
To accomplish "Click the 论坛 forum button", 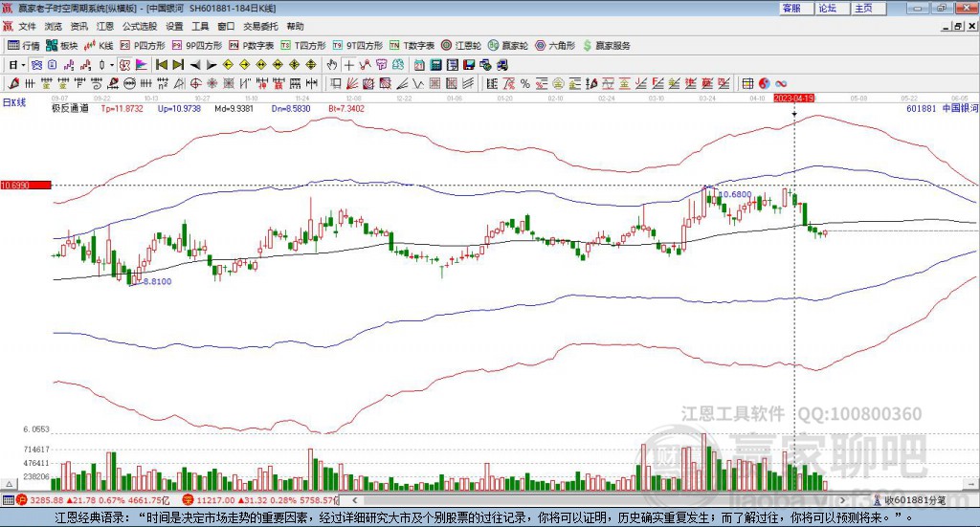I will click(x=833, y=8).
